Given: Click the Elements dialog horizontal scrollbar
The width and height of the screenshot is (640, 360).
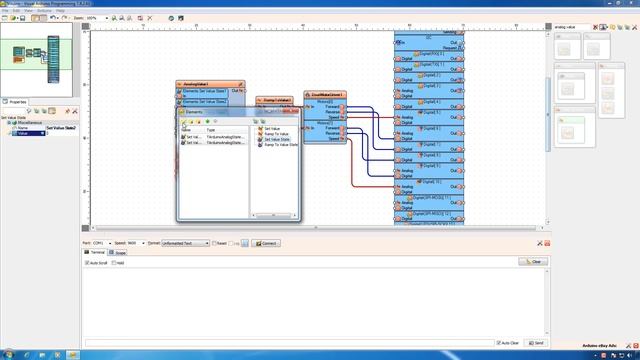Looking at the screenshot, I should click(273, 215).
